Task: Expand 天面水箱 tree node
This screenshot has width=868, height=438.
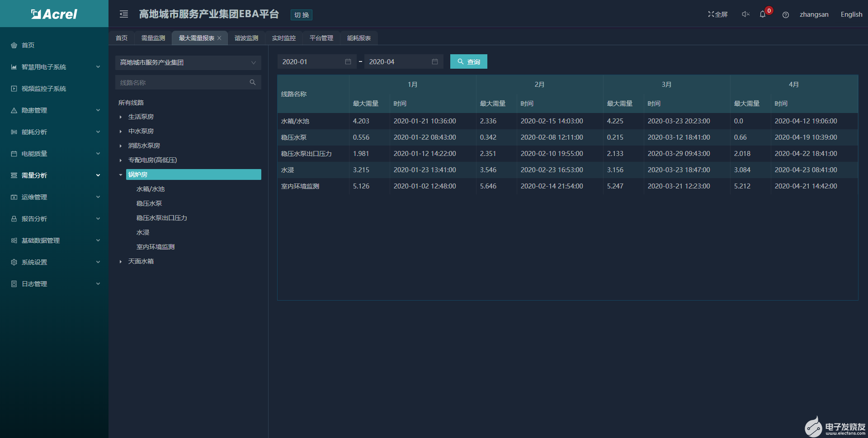Action: (x=121, y=262)
